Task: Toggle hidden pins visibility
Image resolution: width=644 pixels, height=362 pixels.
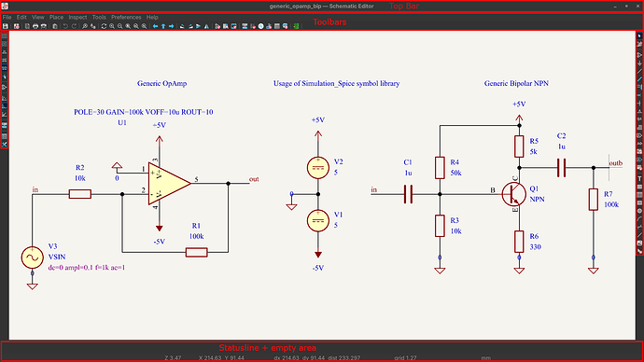Action: point(5,87)
